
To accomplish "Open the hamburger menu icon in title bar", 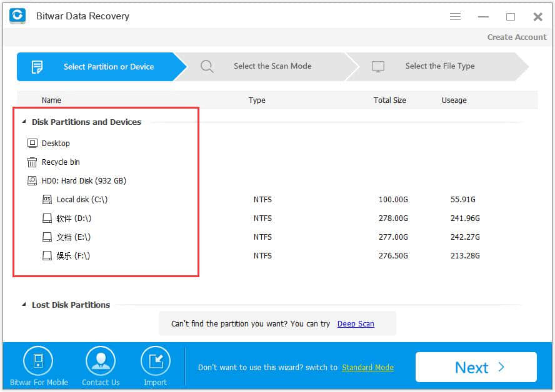I will [455, 17].
